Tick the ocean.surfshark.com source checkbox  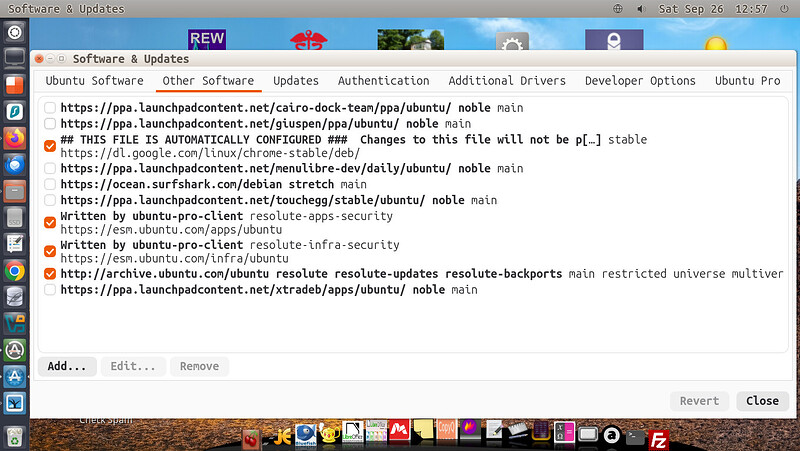point(49,184)
